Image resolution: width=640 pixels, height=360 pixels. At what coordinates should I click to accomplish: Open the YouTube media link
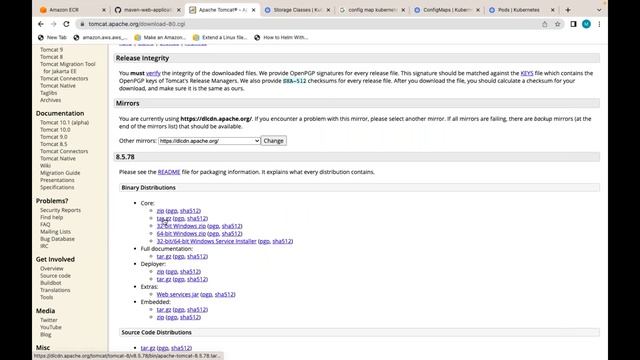[x=51, y=327]
